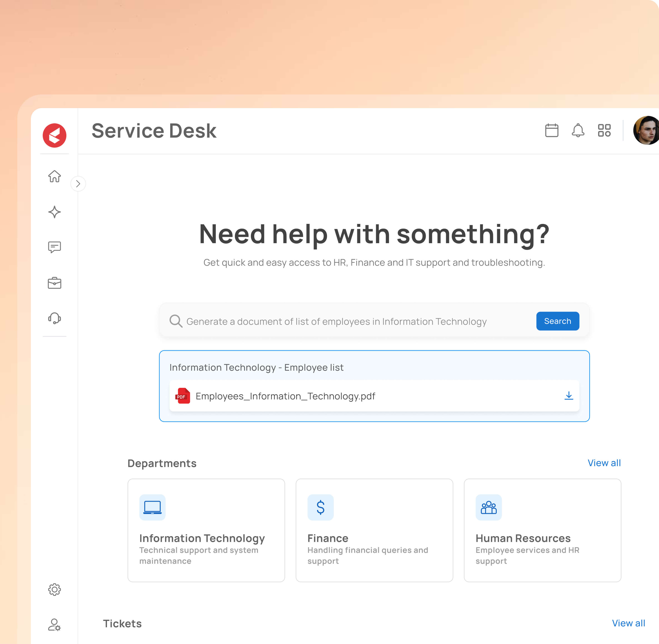659x644 pixels.
Task: Open the Home sidebar icon
Action: 55,176
